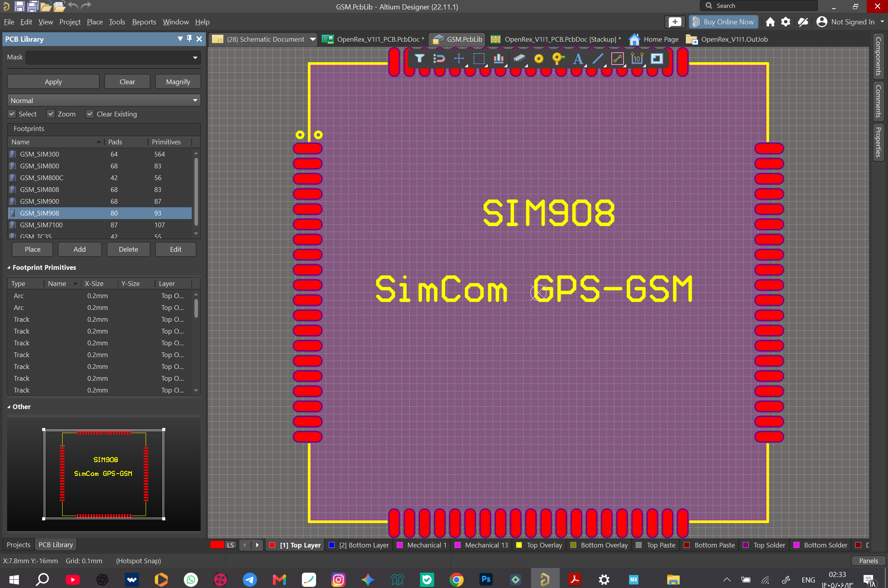Close the PCB Library panel
This screenshot has width=888, height=588.
click(x=199, y=39)
